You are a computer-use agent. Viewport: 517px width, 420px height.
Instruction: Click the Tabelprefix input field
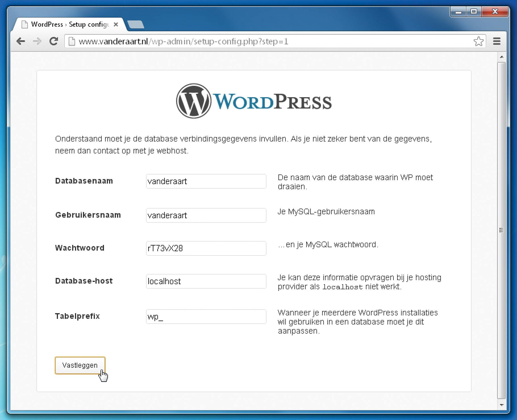(206, 317)
